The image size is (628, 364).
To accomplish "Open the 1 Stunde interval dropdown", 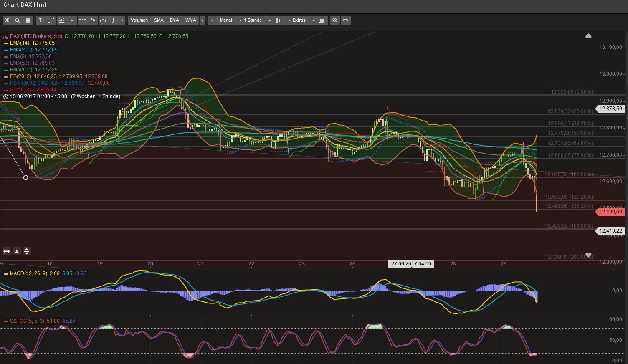I will pos(250,20).
